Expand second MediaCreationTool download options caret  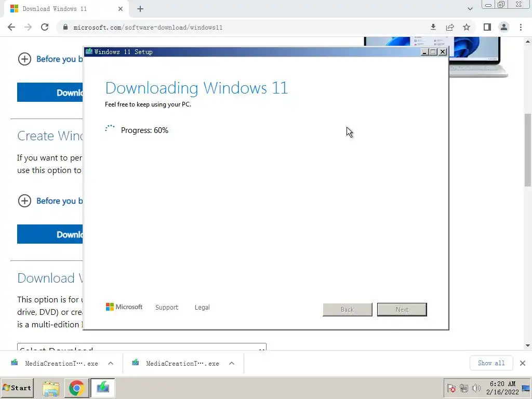232,363
